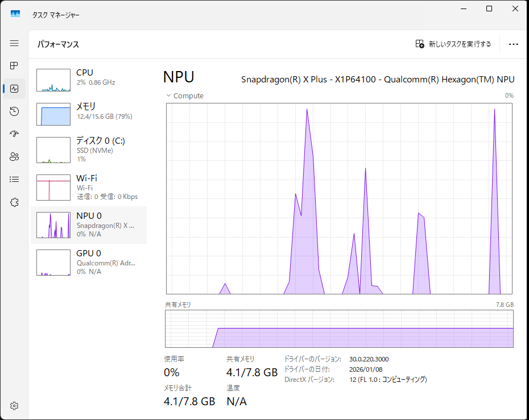
Task: Click the Task Manager app icon in title bar
Action: point(15,14)
